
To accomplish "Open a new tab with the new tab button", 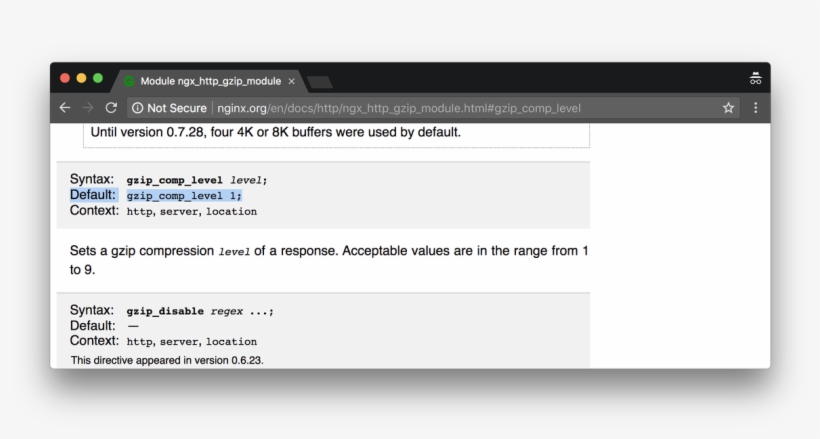I will pos(320,81).
